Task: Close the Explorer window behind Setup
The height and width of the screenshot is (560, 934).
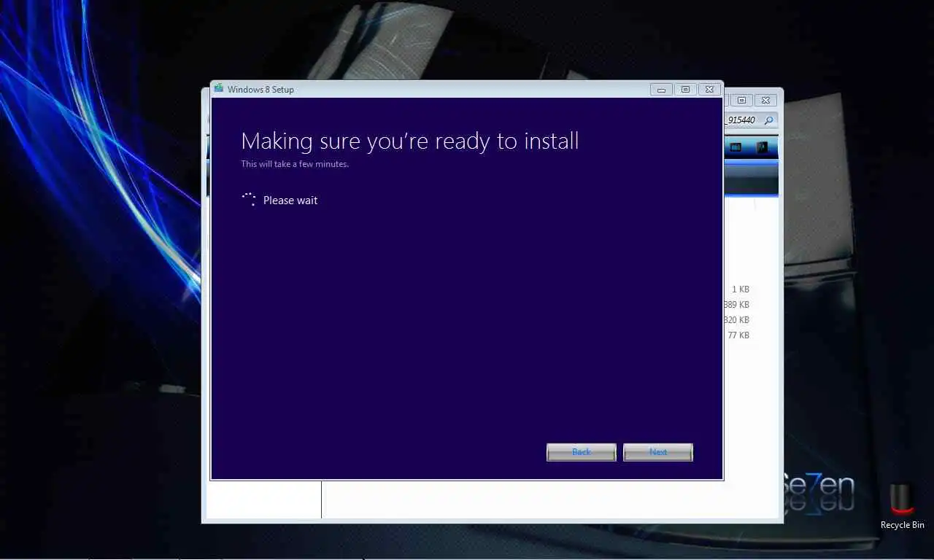Action: tap(765, 100)
